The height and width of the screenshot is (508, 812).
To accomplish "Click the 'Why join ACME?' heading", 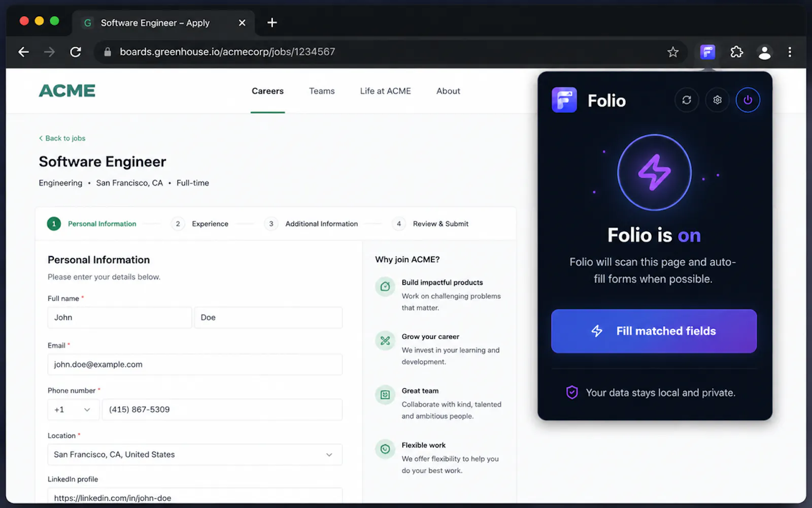I will click(x=408, y=260).
